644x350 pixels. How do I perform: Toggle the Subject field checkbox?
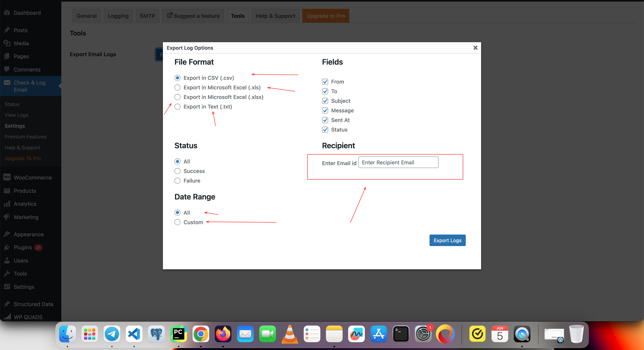325,101
